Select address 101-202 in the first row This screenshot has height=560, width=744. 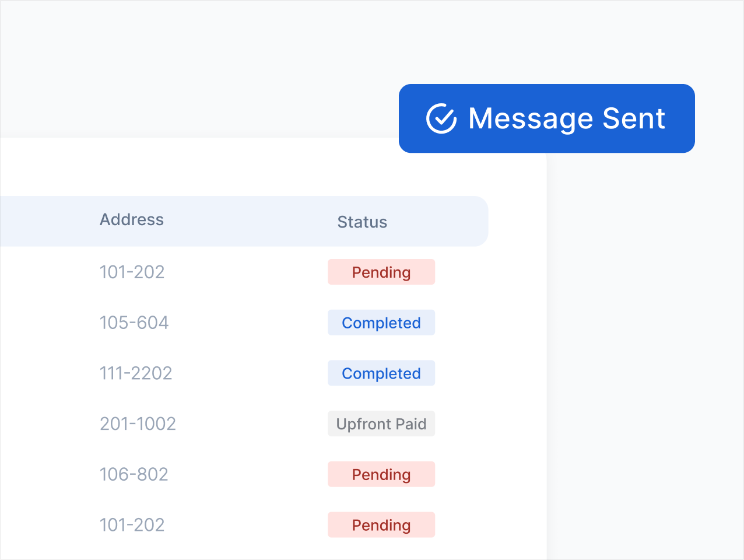132,272
